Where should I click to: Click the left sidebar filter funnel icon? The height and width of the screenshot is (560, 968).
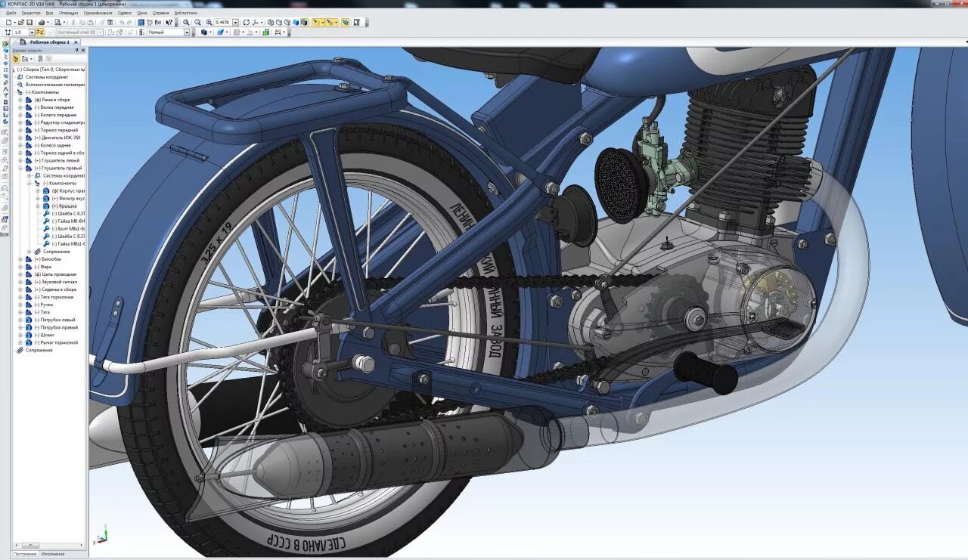(x=5, y=94)
